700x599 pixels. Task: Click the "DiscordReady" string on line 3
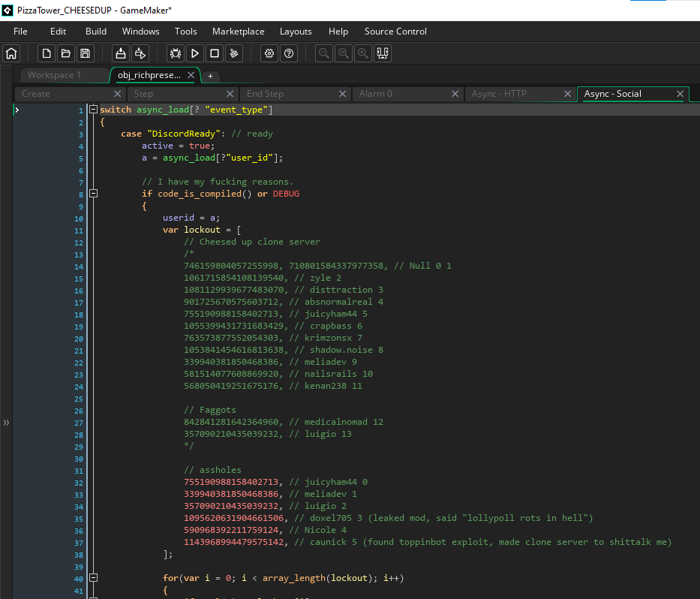[x=184, y=134]
